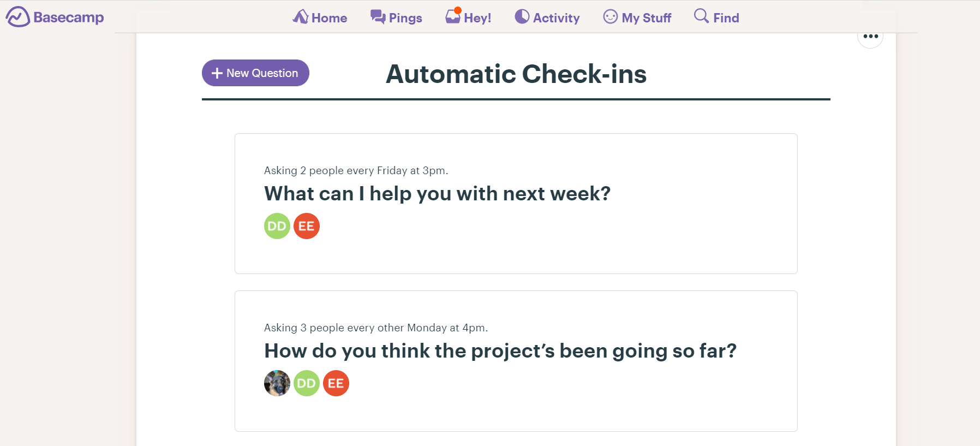Click the Activity clock icon
980x446 pixels.
pyautogui.click(x=522, y=17)
